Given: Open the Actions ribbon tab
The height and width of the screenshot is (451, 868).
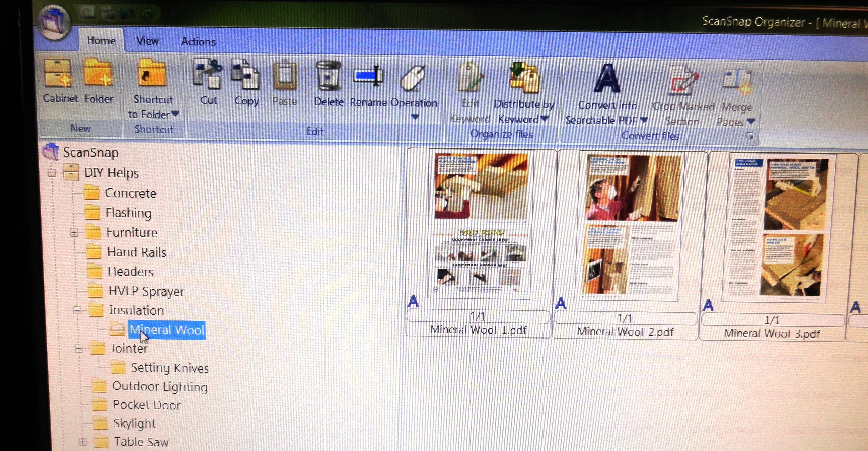Looking at the screenshot, I should (198, 42).
